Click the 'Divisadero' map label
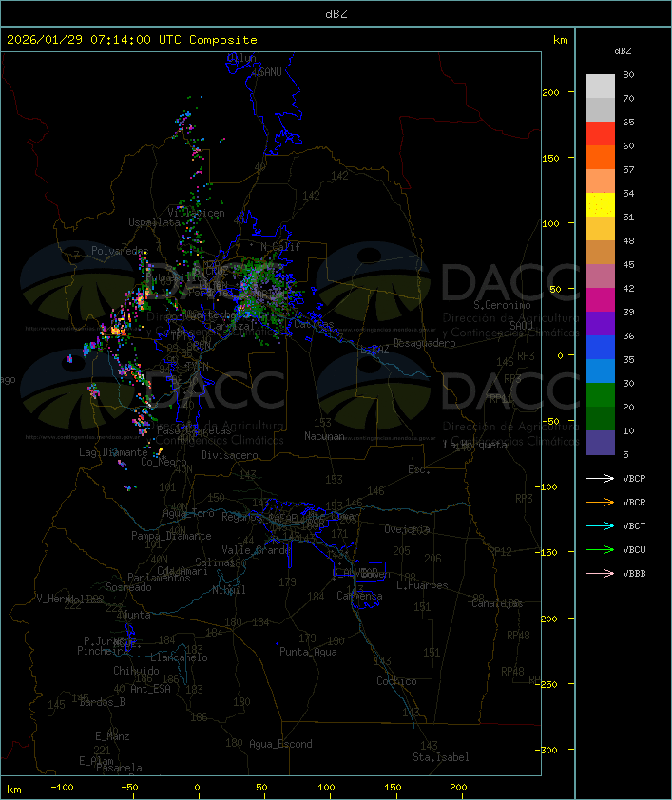Screen dimensions: 672x800 (x=229, y=455)
